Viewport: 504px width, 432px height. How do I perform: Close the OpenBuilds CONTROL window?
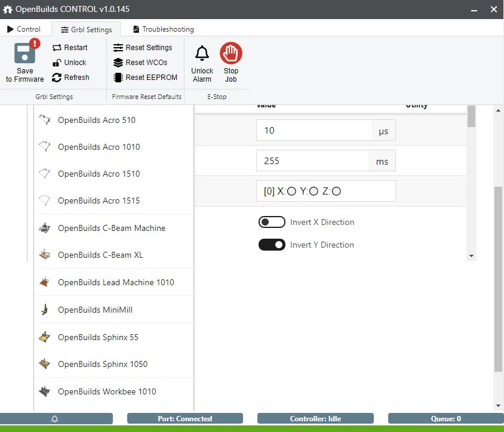494,10
